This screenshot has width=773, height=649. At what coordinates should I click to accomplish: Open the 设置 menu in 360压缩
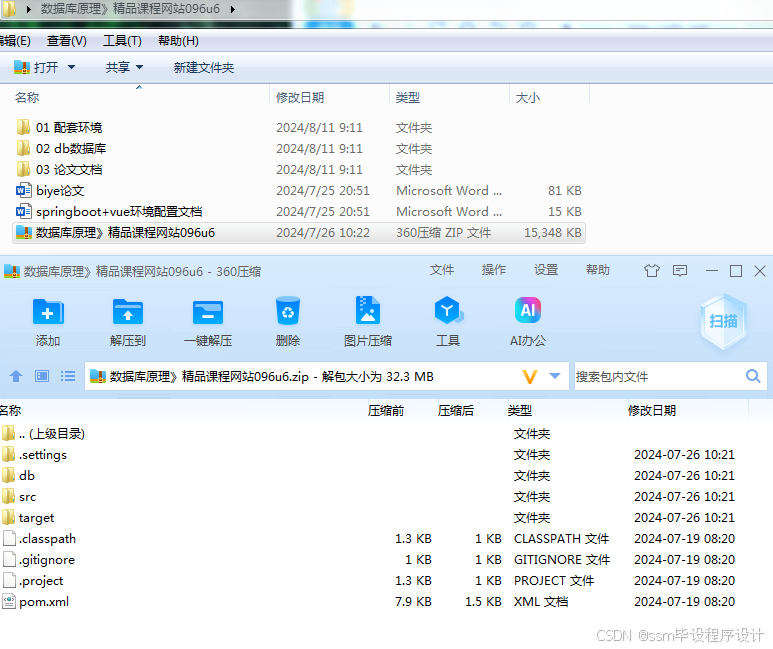point(546,270)
